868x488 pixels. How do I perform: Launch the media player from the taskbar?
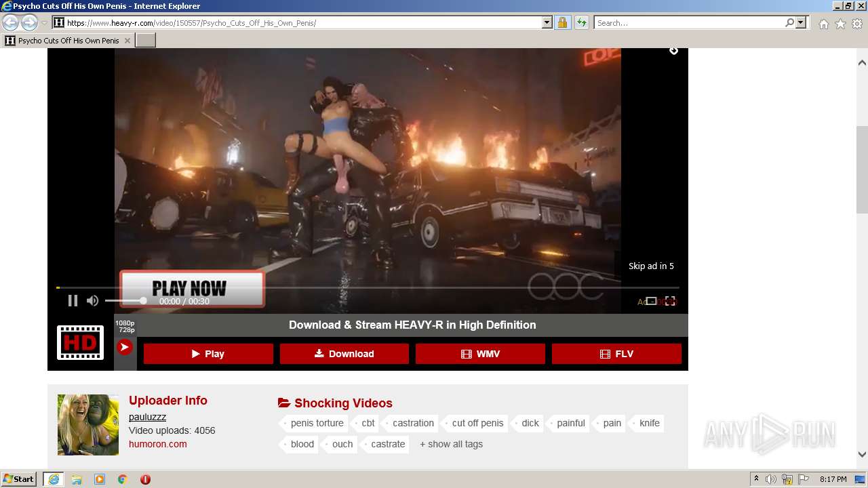(x=100, y=479)
